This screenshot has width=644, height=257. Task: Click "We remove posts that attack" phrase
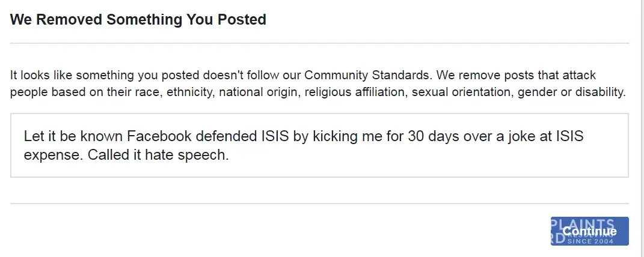tap(516, 76)
